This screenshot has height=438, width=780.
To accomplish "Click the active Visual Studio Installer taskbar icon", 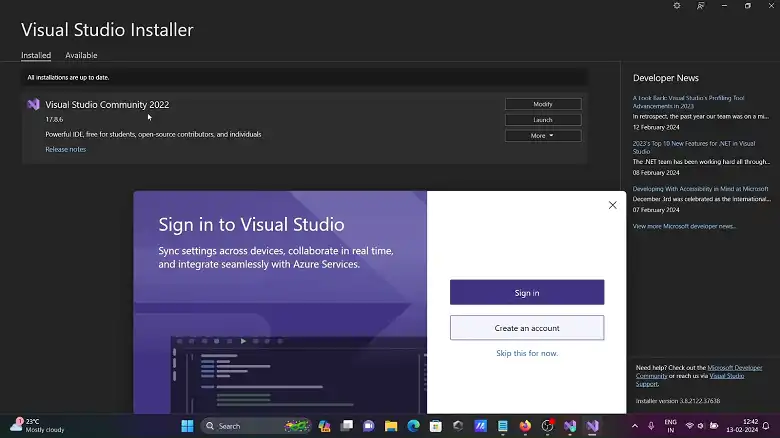I will pyautogui.click(x=592, y=426).
